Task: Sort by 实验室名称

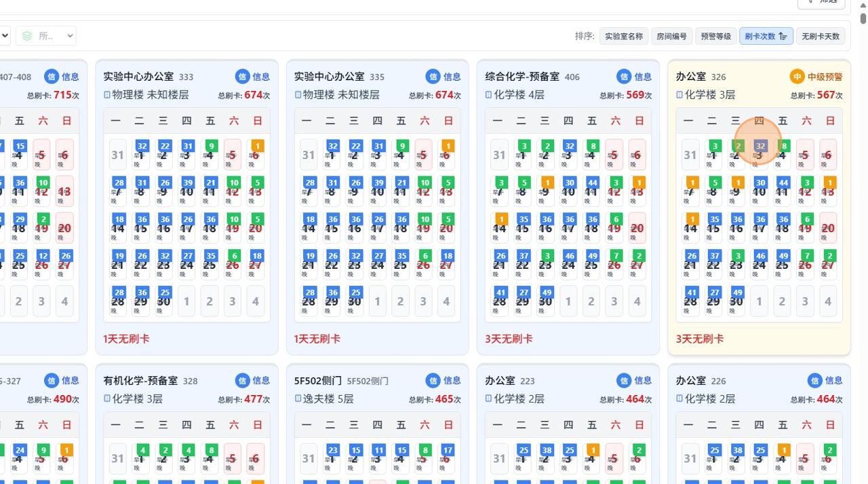Action: [624, 36]
